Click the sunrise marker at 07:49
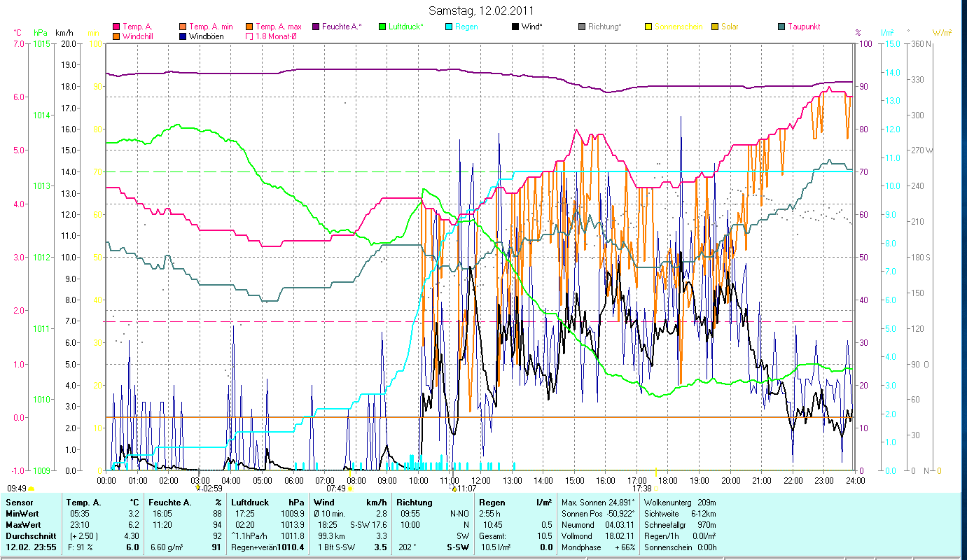 pyautogui.click(x=350, y=488)
